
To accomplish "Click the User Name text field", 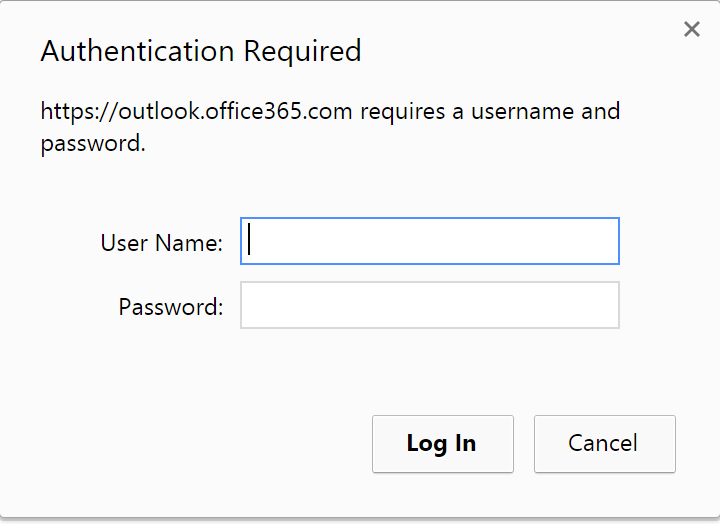I will (x=430, y=241).
